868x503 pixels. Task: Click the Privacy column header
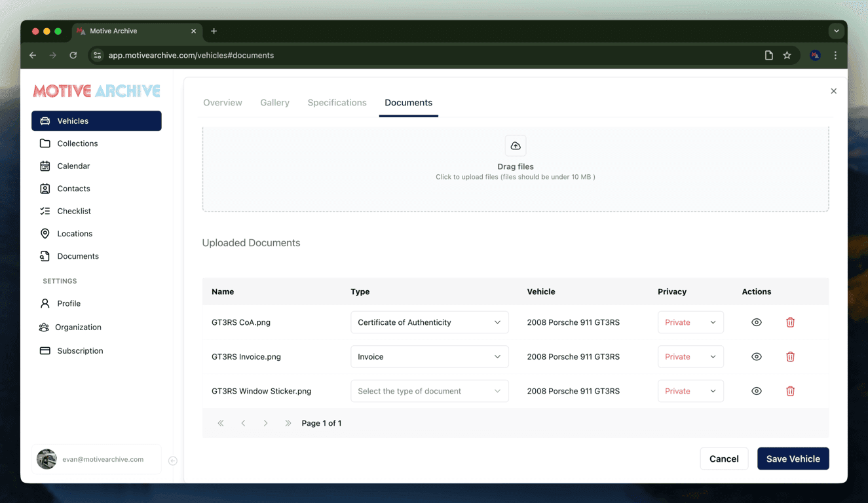click(x=672, y=291)
